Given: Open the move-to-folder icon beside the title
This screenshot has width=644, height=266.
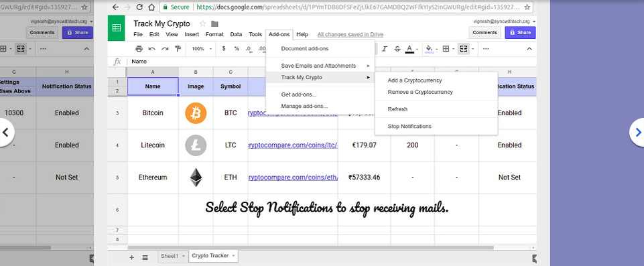Looking at the screenshot, I should point(214,23).
